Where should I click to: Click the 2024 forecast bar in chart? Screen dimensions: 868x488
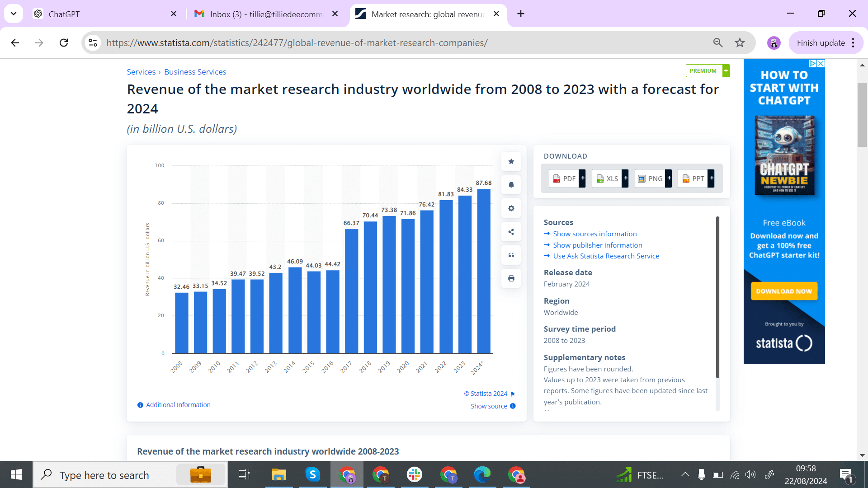[484, 271]
